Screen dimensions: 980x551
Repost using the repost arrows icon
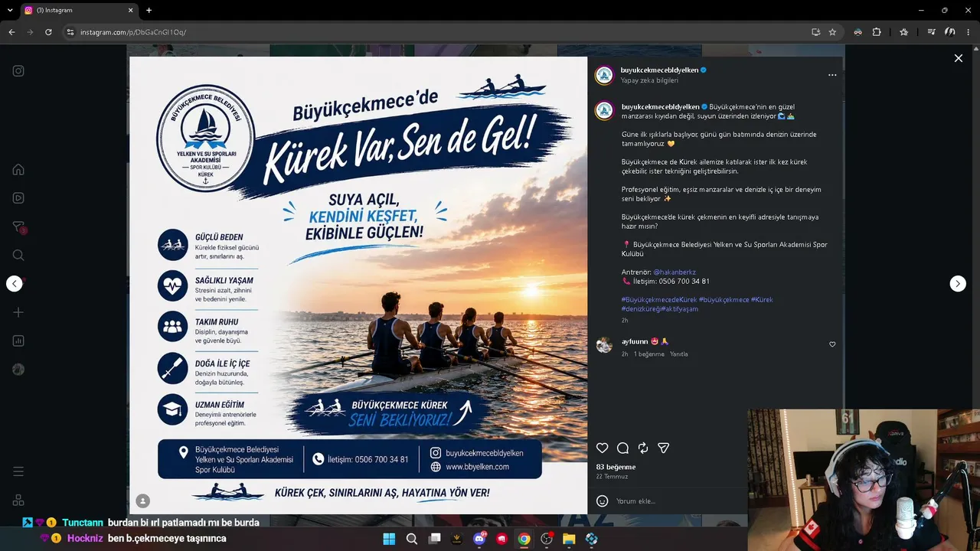643,448
